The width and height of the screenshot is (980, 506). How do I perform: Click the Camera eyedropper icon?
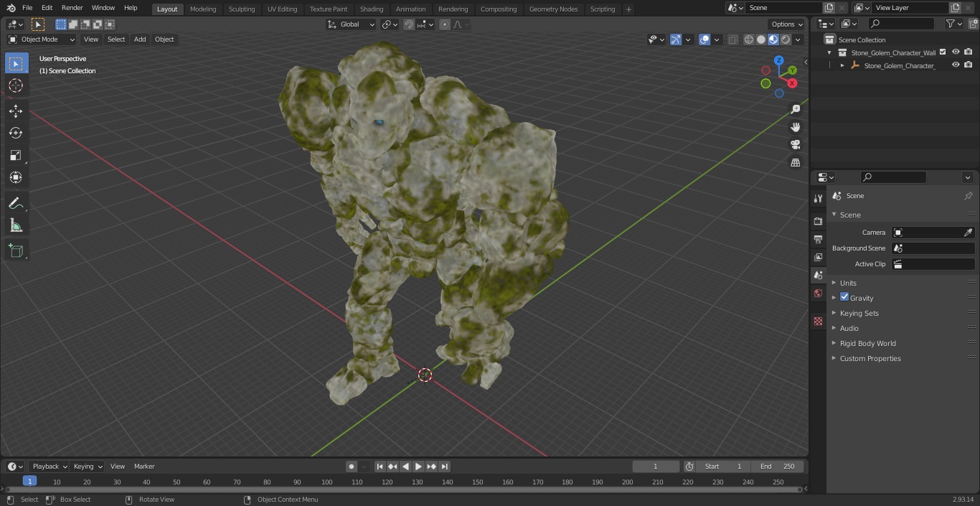point(968,233)
